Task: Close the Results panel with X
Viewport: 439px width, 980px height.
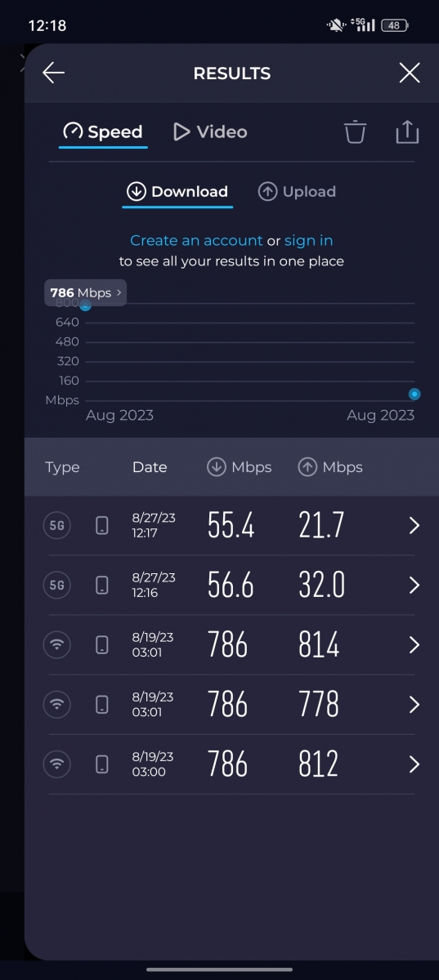Action: (x=410, y=73)
